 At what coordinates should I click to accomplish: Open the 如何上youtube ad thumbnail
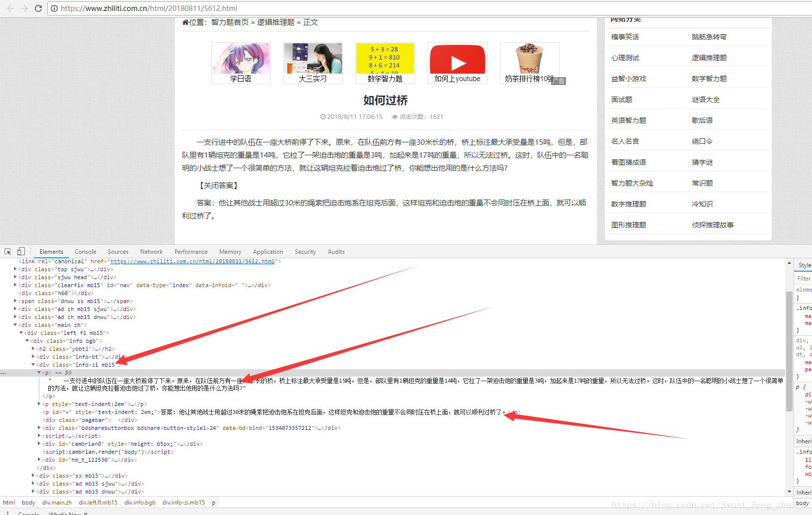click(458, 63)
